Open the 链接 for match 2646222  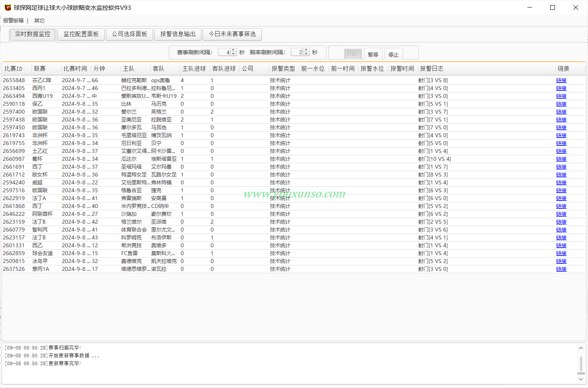[561, 214]
